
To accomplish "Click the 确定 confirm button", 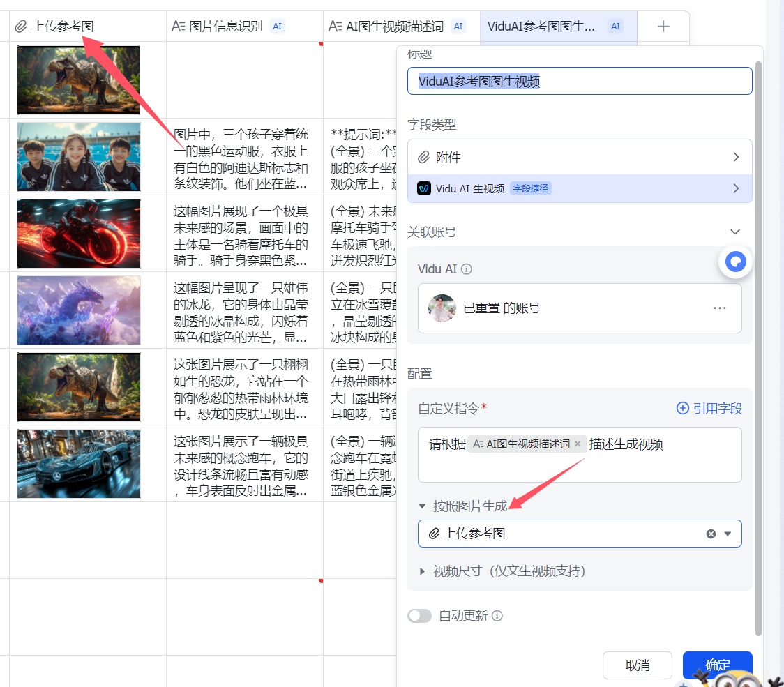I will click(x=717, y=665).
